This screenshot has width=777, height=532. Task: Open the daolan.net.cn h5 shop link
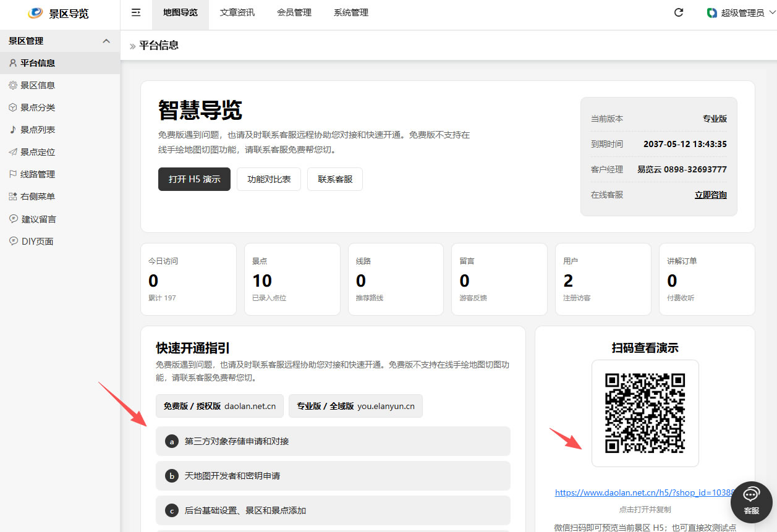pyautogui.click(x=645, y=492)
